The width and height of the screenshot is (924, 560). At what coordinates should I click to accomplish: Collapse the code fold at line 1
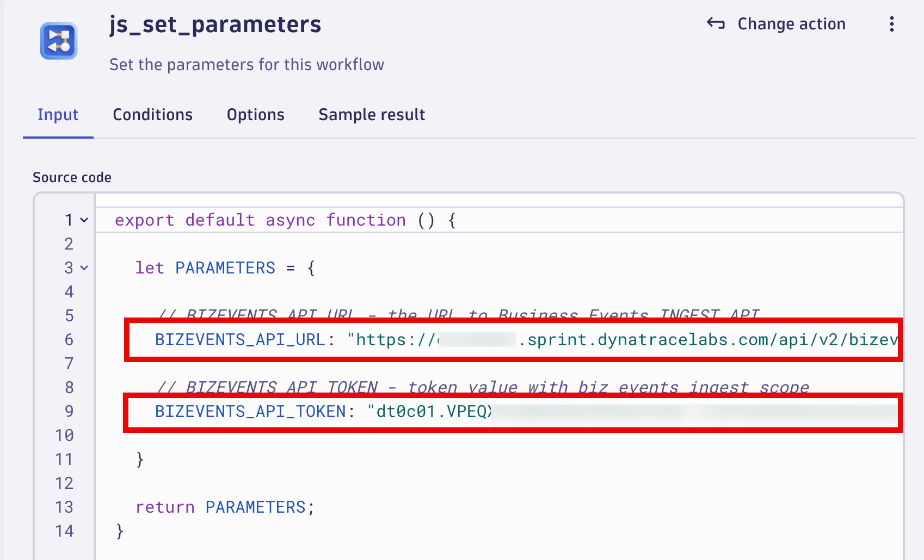click(x=84, y=220)
